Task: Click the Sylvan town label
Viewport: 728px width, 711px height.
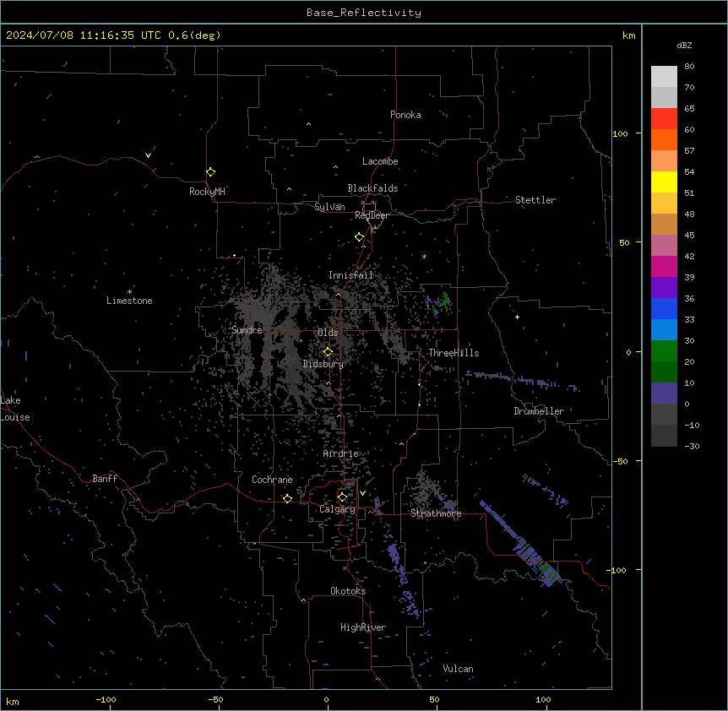Action: point(329,207)
